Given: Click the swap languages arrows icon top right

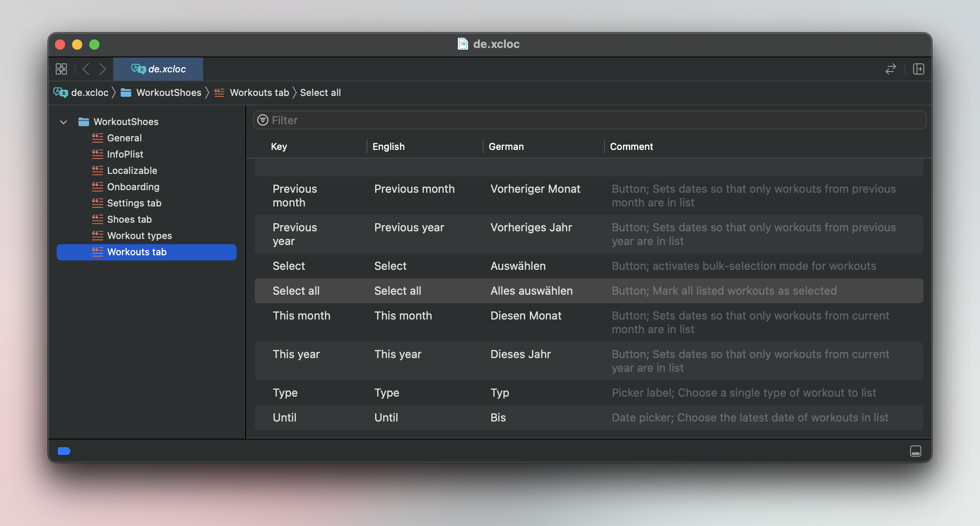Looking at the screenshot, I should point(891,69).
